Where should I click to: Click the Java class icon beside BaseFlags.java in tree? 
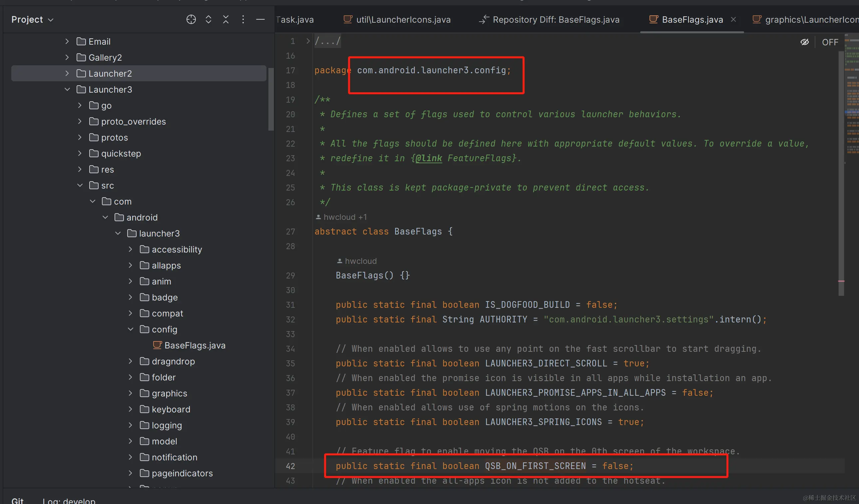click(157, 345)
